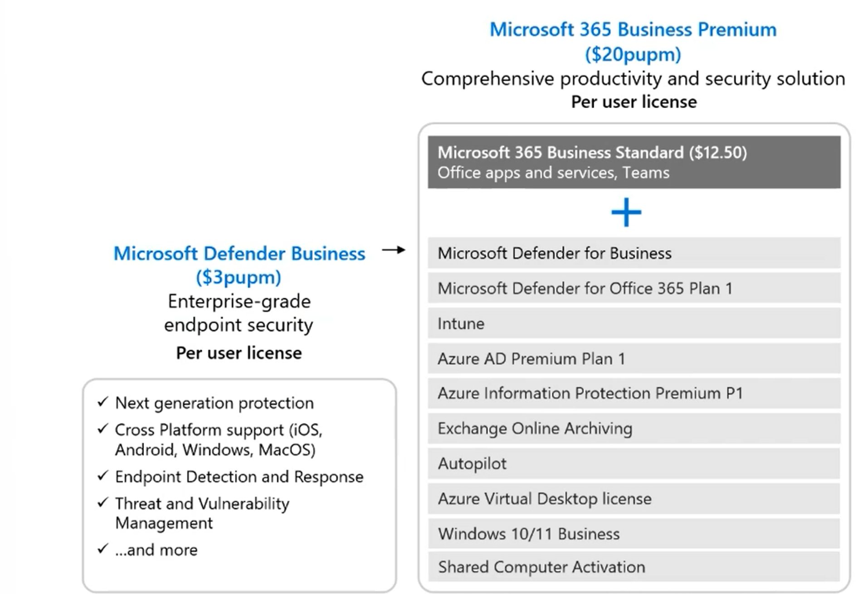
Task: Select Microsoft Defender for Office 365 Plan 1 row
Action: click(634, 288)
